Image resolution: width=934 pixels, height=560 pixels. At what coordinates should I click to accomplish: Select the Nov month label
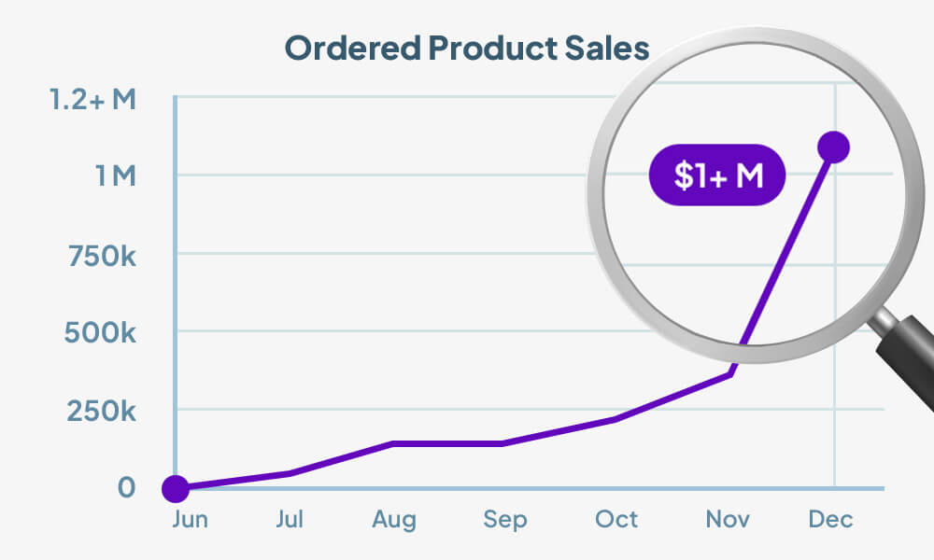(x=727, y=520)
